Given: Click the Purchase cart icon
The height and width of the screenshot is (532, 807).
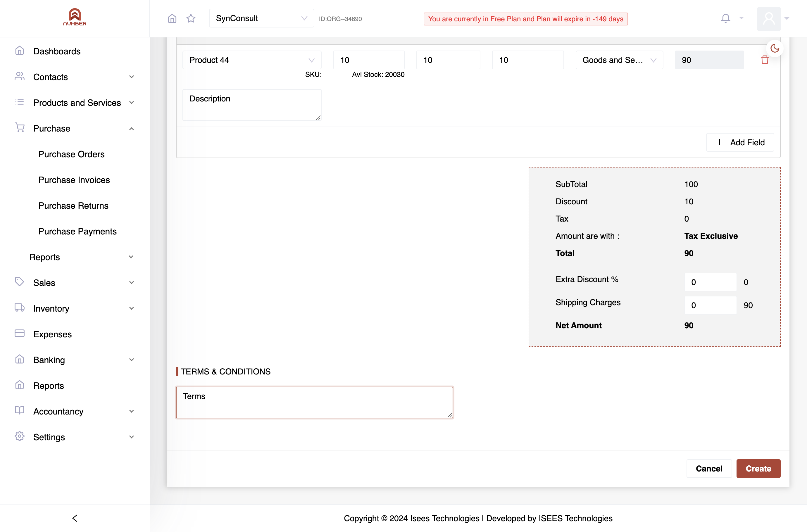Looking at the screenshot, I should 20,128.
